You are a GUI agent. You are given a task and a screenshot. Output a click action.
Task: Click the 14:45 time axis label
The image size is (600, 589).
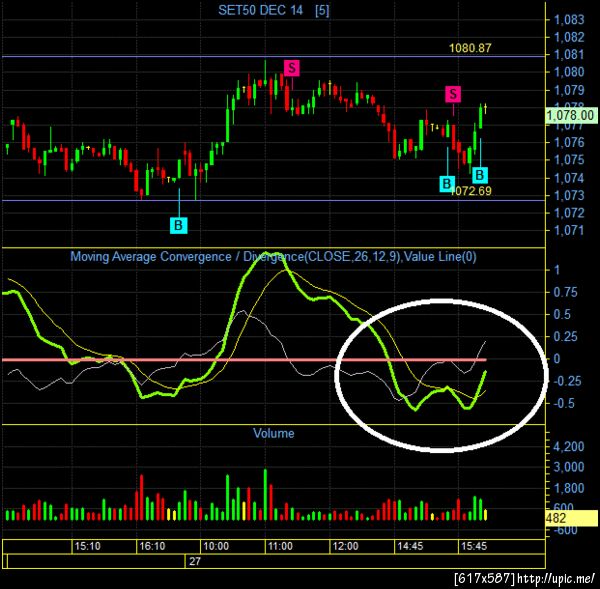[x=410, y=546]
